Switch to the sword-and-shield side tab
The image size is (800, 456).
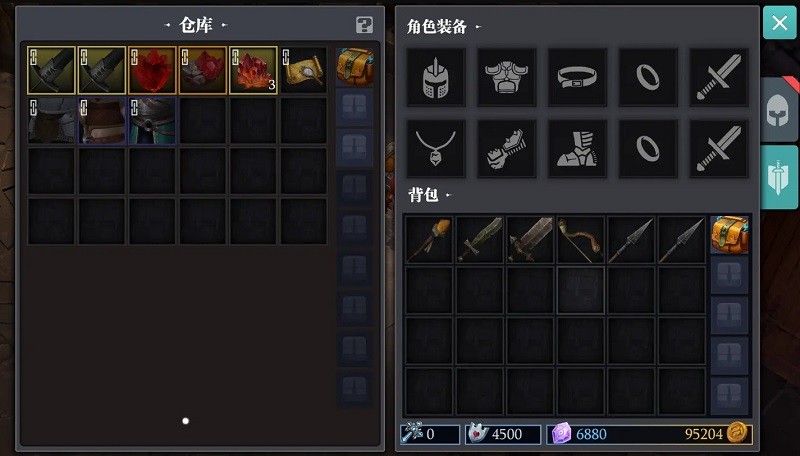779,177
